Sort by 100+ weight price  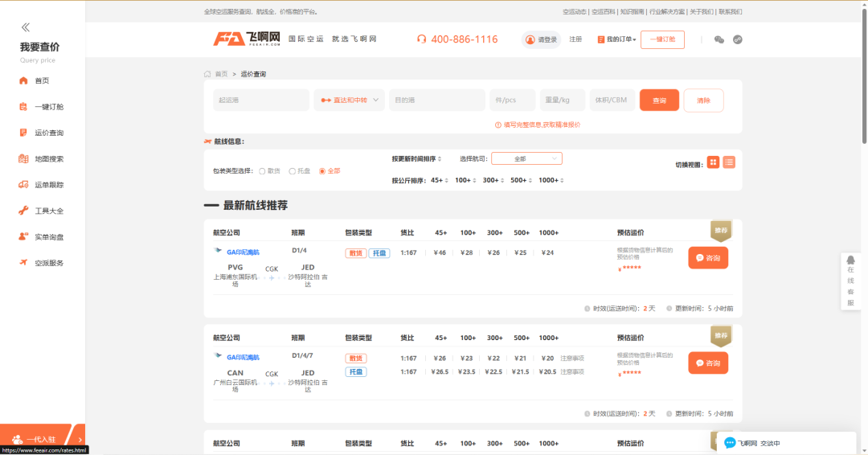[x=465, y=180]
